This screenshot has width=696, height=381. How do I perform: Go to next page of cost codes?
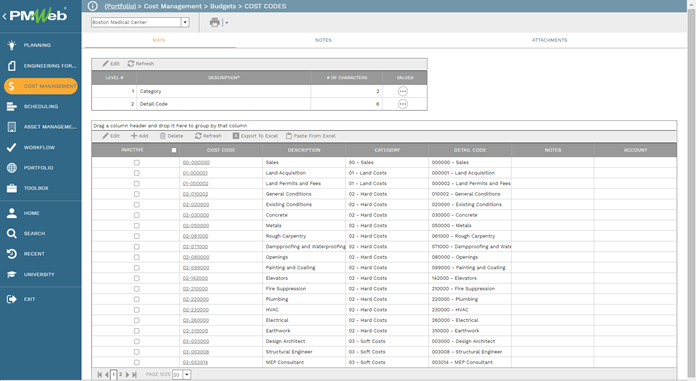click(x=127, y=375)
